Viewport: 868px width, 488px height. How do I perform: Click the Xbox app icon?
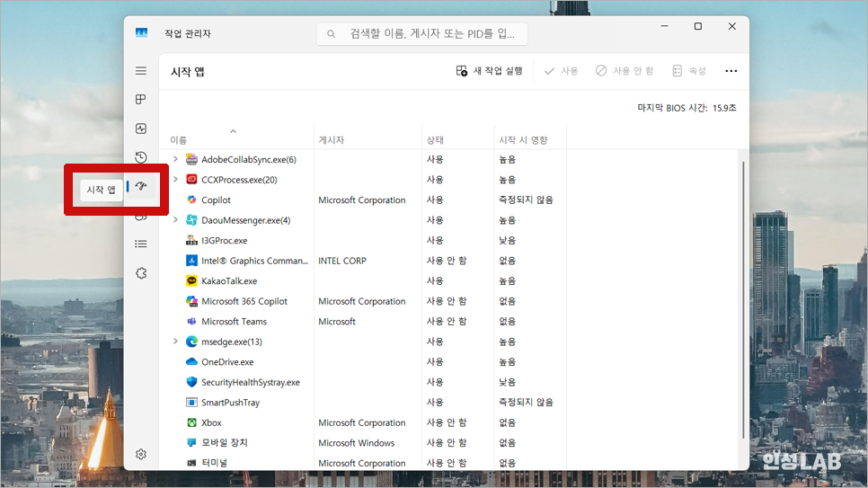point(191,422)
